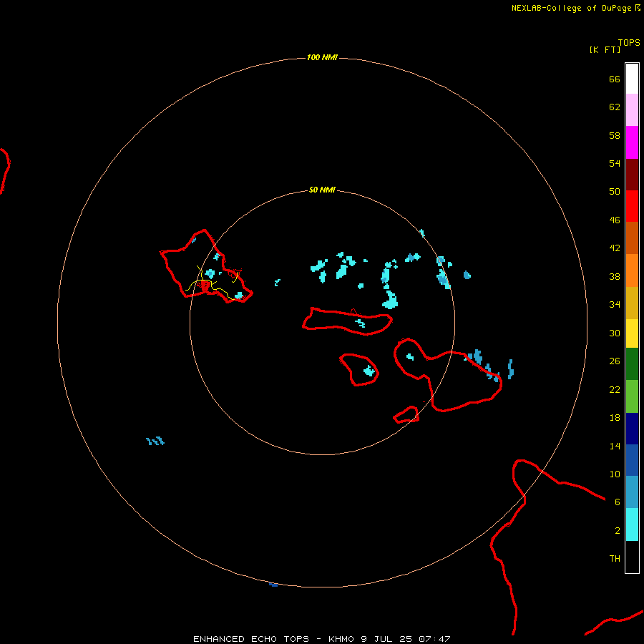Click the dark orange legend swatch

click(x=632, y=238)
